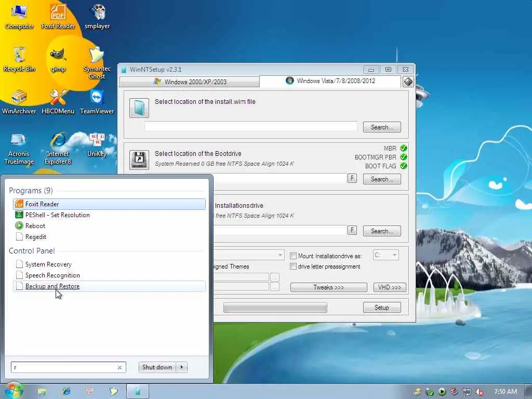Open the C: mount drive letter dropdown
This screenshot has height=399, width=532.
(x=386, y=255)
